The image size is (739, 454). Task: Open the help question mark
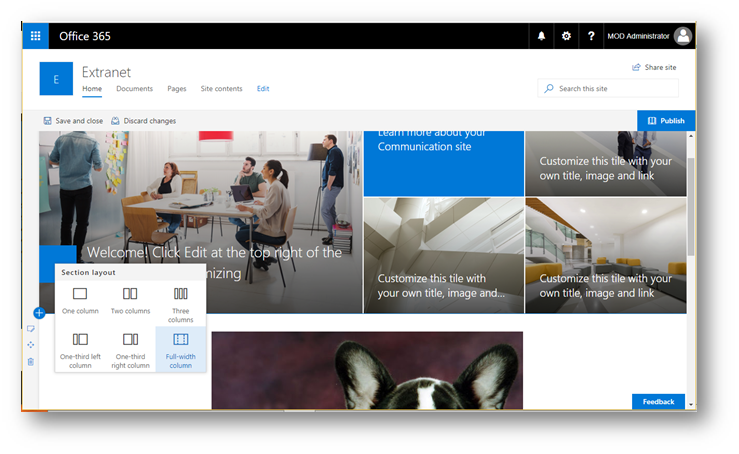pyautogui.click(x=591, y=36)
